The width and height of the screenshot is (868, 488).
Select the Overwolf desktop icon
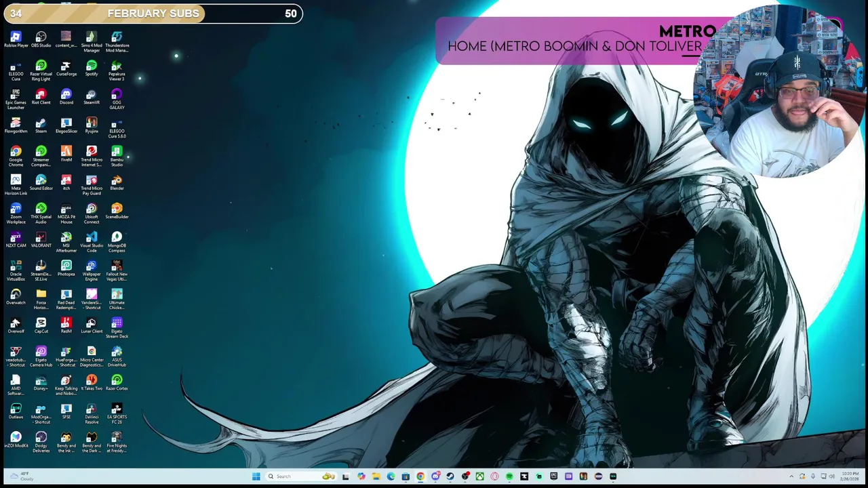pyautogui.click(x=16, y=325)
